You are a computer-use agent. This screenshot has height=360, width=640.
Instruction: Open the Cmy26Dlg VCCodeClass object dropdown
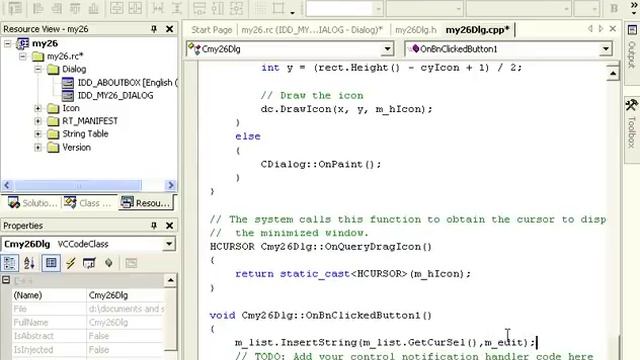pos(169,244)
